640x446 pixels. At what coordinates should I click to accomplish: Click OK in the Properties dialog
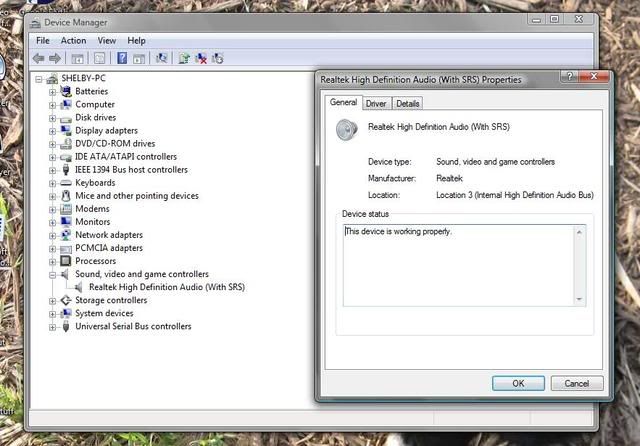pos(518,383)
